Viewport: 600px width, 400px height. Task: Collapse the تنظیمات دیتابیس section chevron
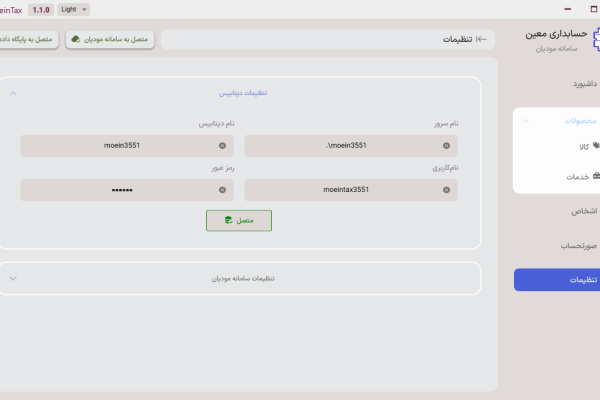13,93
